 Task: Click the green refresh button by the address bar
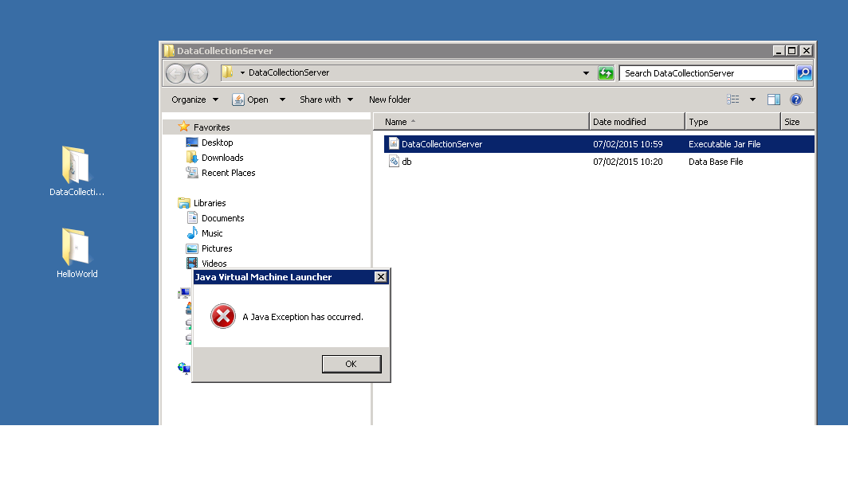point(606,73)
